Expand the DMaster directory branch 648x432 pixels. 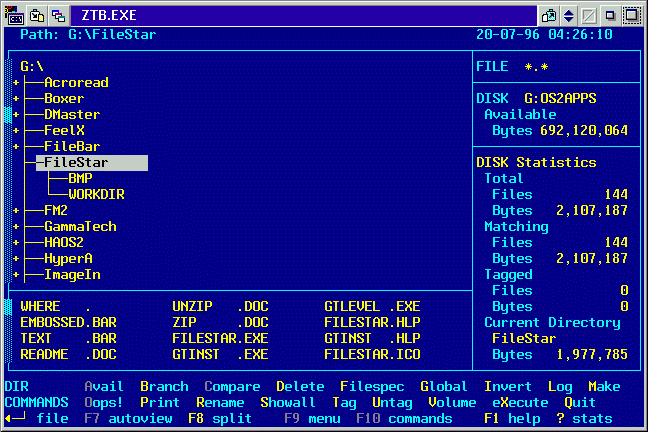coord(16,115)
